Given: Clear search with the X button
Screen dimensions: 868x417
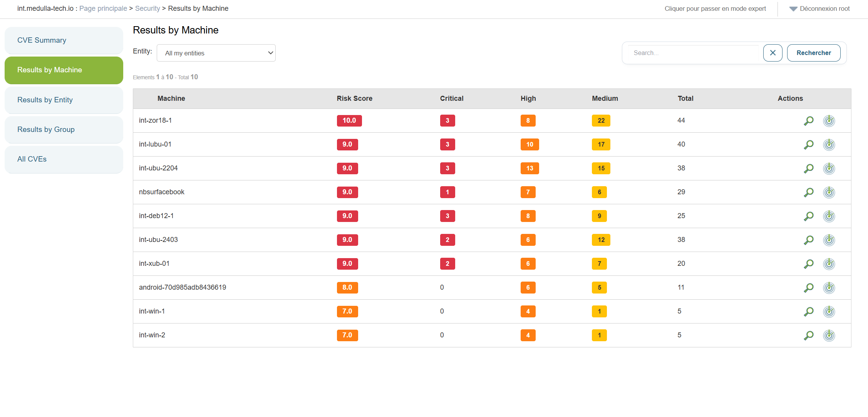Looking at the screenshot, I should point(772,53).
